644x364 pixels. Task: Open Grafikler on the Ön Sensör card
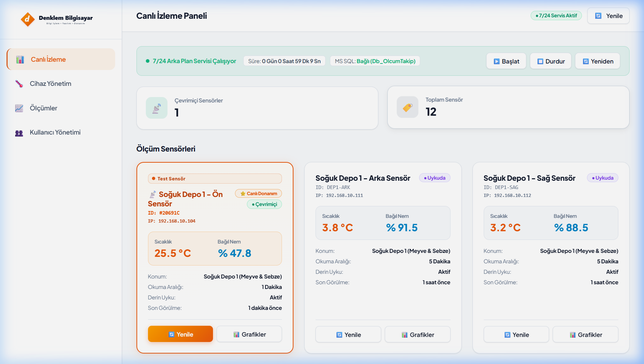coord(249,334)
